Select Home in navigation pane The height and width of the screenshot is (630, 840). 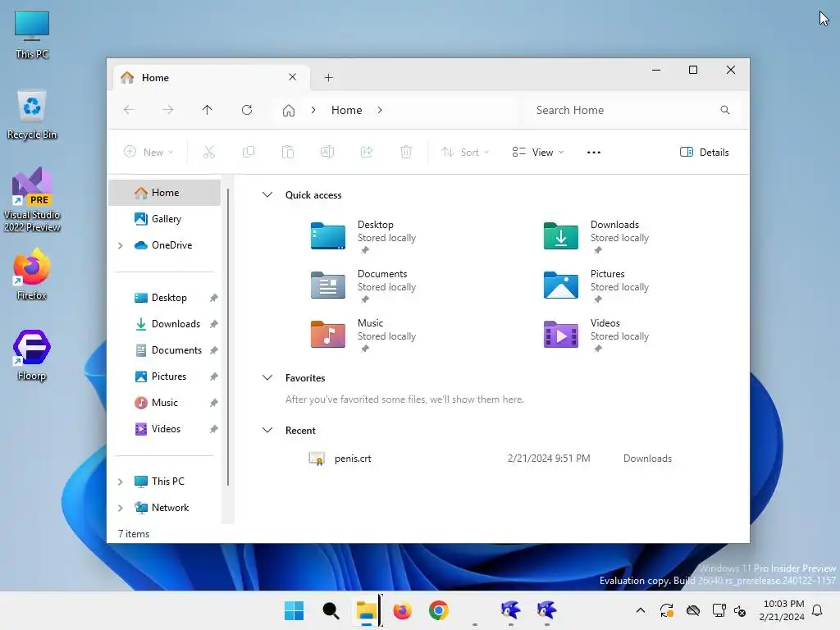tap(164, 193)
